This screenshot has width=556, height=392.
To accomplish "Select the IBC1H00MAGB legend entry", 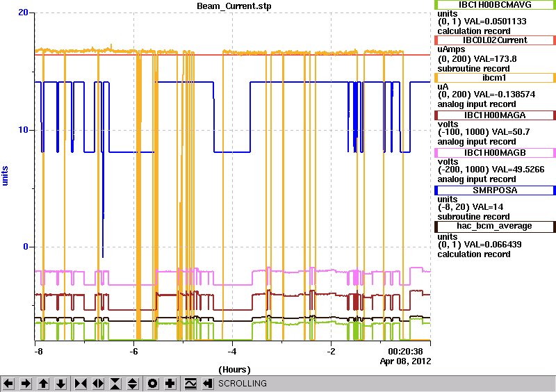I will click(x=495, y=153).
